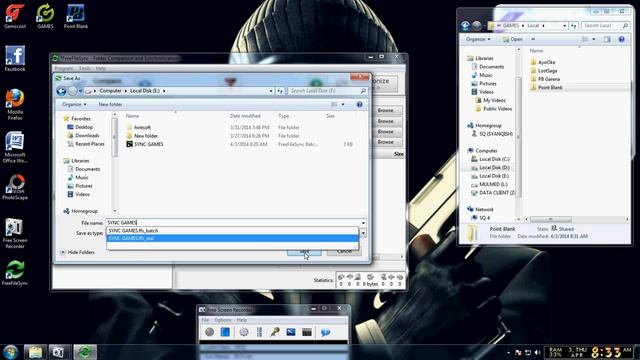Click the Open button in GAMES explorer

pyautogui.click(x=513, y=39)
